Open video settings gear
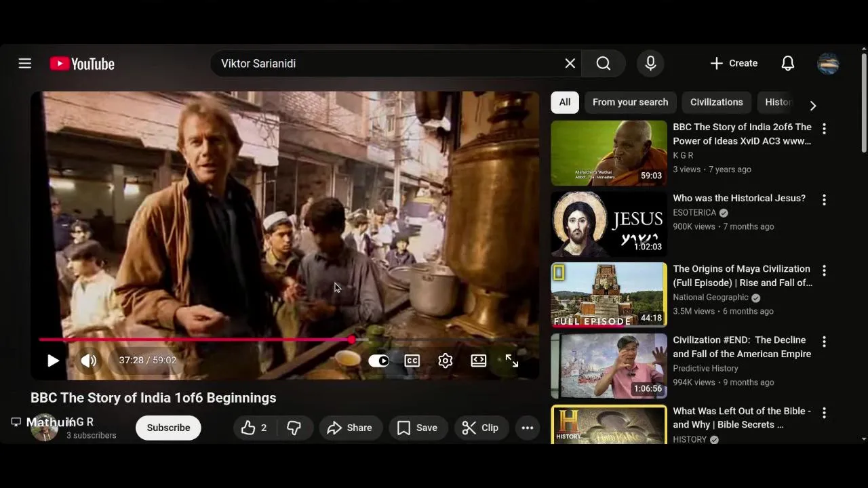 tap(445, 361)
